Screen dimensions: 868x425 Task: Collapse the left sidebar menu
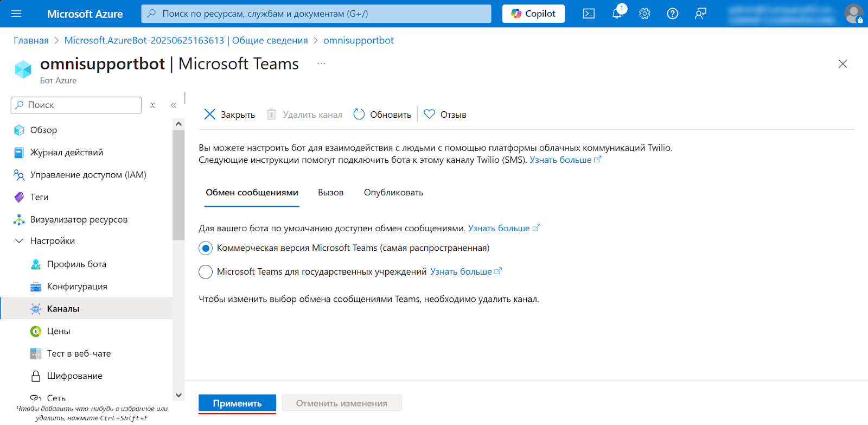pos(174,105)
